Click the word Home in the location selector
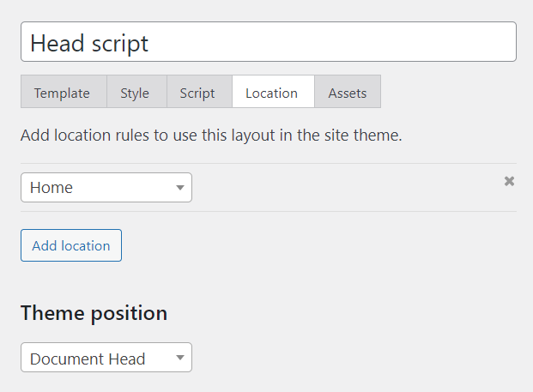 click(51, 188)
